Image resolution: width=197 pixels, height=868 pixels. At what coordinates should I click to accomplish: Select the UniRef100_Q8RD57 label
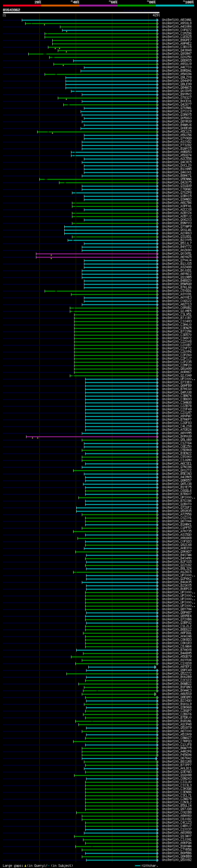point(177,481)
